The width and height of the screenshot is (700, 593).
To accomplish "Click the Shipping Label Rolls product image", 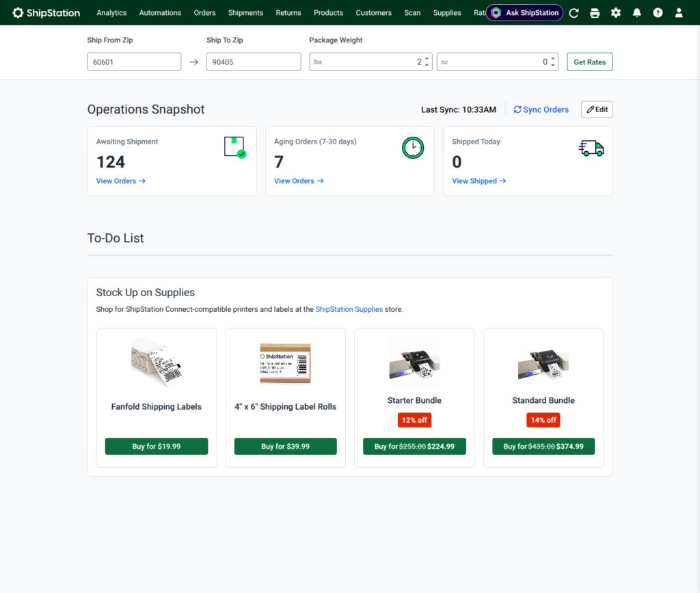I will pyautogui.click(x=286, y=363).
